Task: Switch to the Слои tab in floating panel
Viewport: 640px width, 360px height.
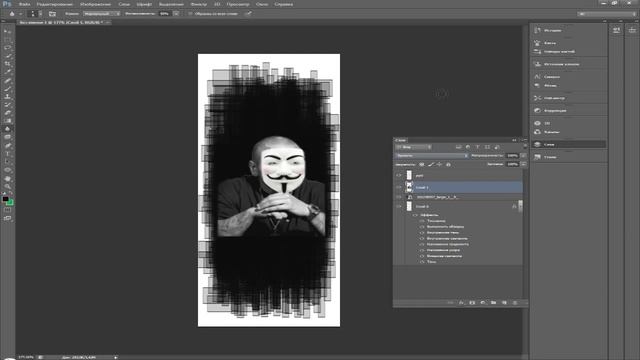Action: coord(401,140)
